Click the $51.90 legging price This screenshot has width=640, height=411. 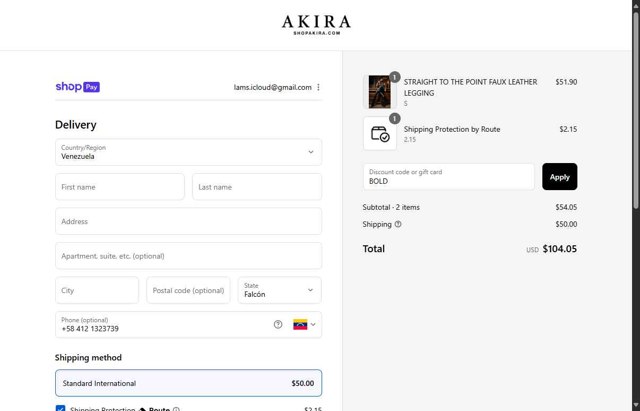pyautogui.click(x=566, y=82)
